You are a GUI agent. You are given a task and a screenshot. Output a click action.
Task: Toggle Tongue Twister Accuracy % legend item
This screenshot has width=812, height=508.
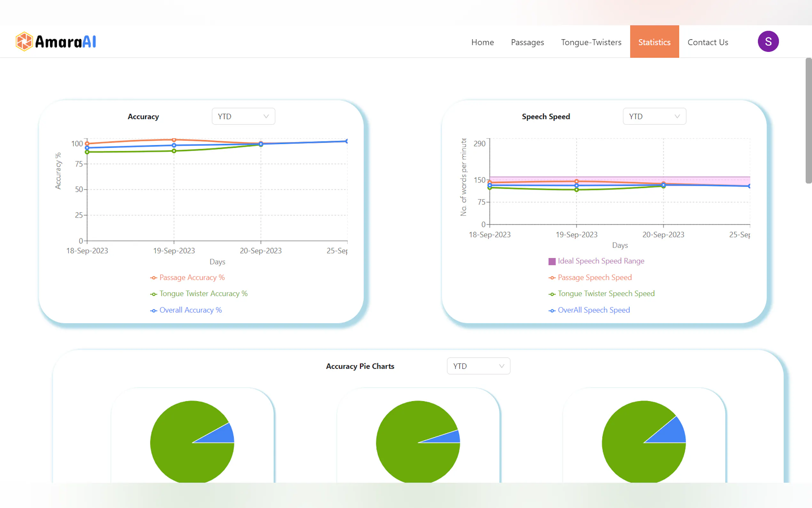click(203, 294)
